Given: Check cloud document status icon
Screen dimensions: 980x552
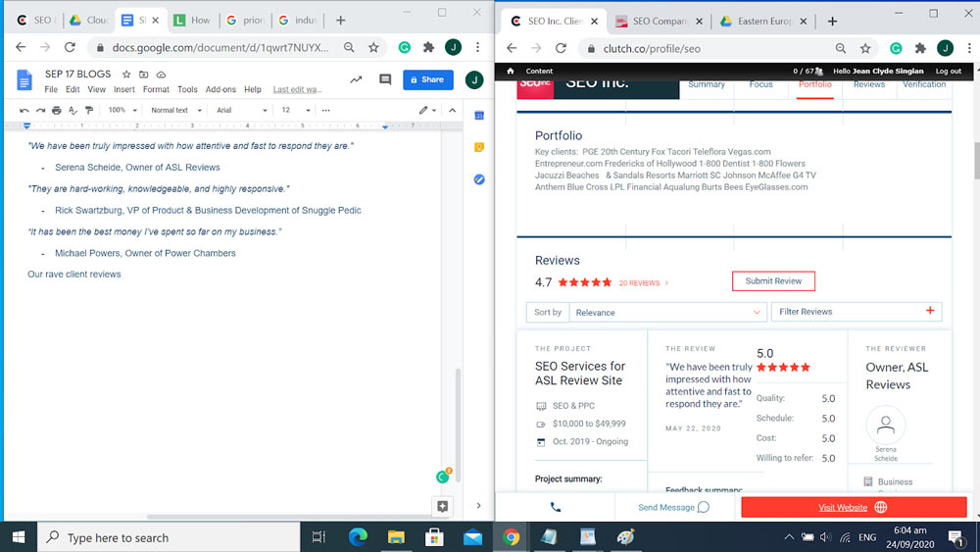Looking at the screenshot, I should pyautogui.click(x=162, y=74).
